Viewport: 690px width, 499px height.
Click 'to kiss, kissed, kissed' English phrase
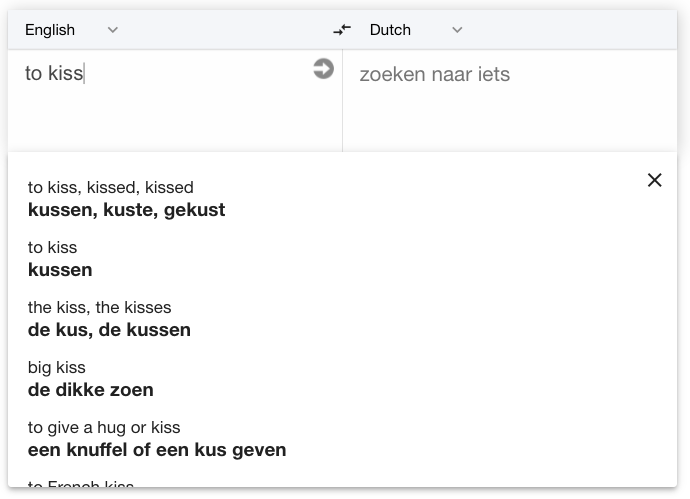[110, 187]
